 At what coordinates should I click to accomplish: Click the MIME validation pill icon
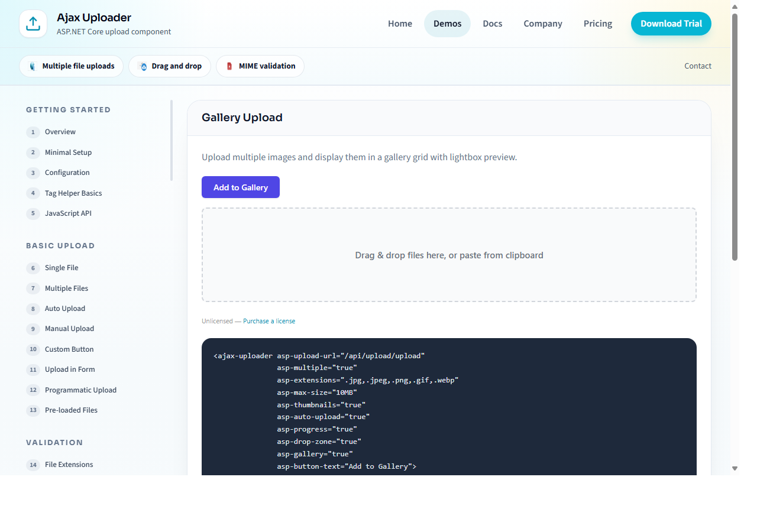[229, 66]
